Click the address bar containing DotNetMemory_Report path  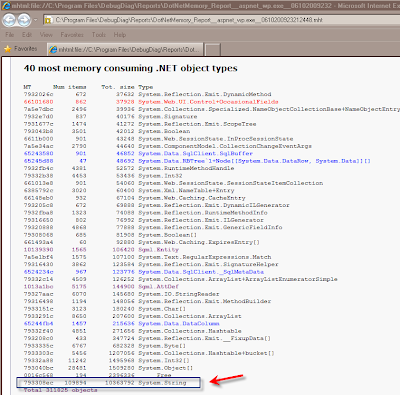point(222,20)
